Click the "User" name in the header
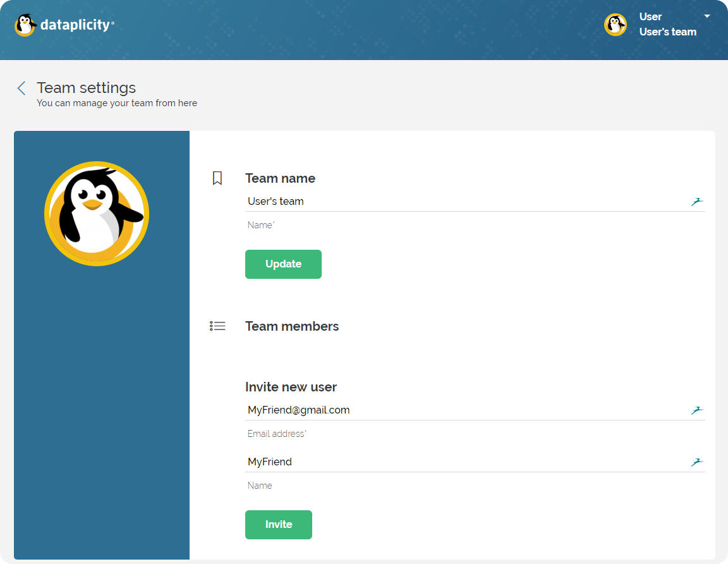The height and width of the screenshot is (564, 728). [x=650, y=16]
